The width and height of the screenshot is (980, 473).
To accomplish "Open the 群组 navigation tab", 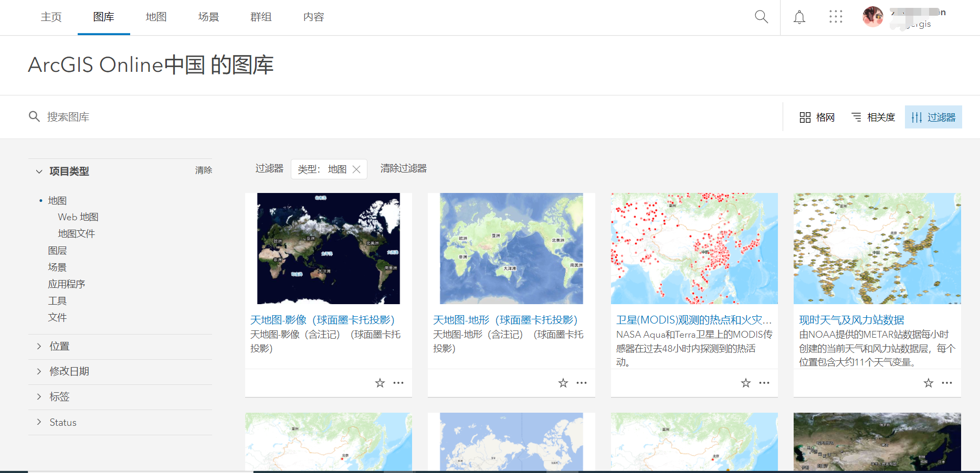I will tap(261, 17).
